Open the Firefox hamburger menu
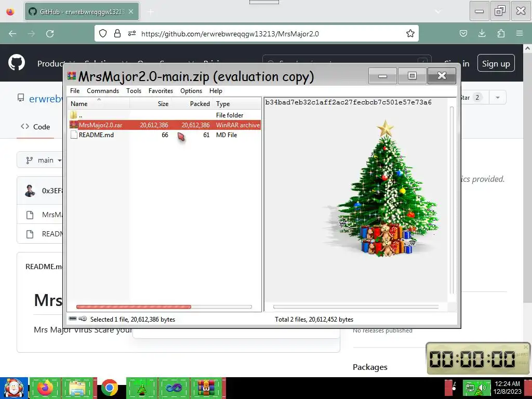Image resolution: width=532 pixels, height=399 pixels. [520, 33]
